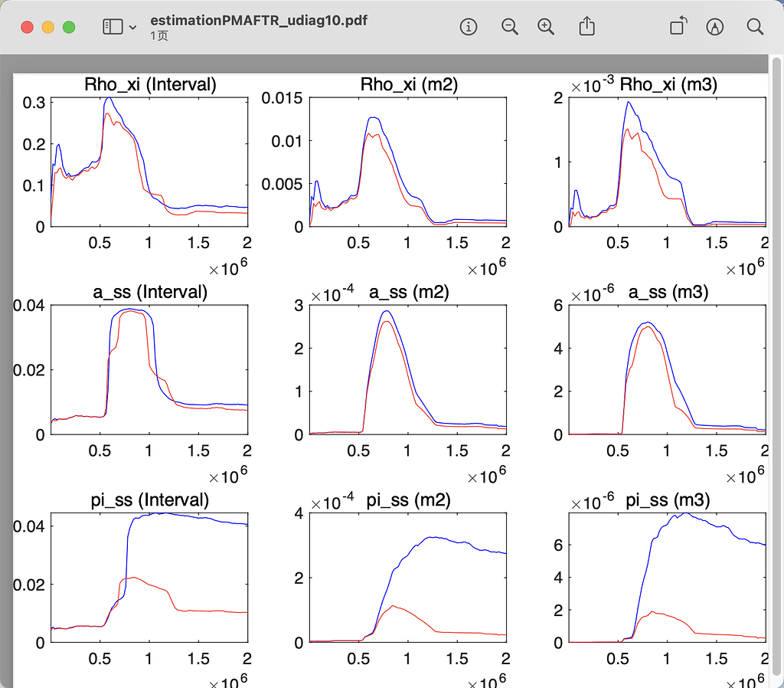
Task: Zoom in on the PDF page
Action: point(546,26)
